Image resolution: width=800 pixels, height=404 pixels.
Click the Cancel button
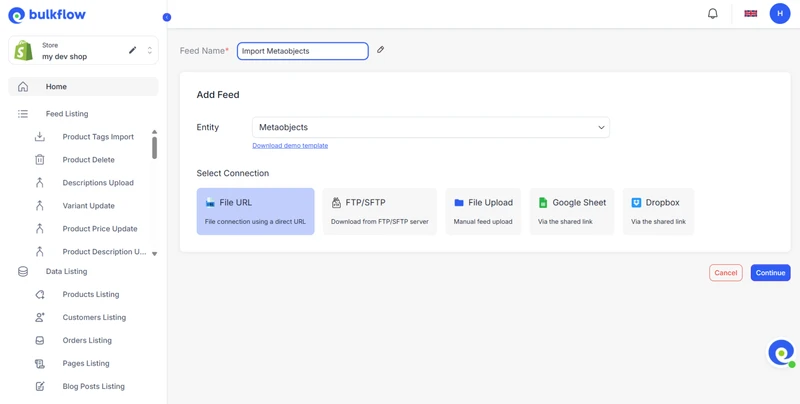pyautogui.click(x=726, y=273)
